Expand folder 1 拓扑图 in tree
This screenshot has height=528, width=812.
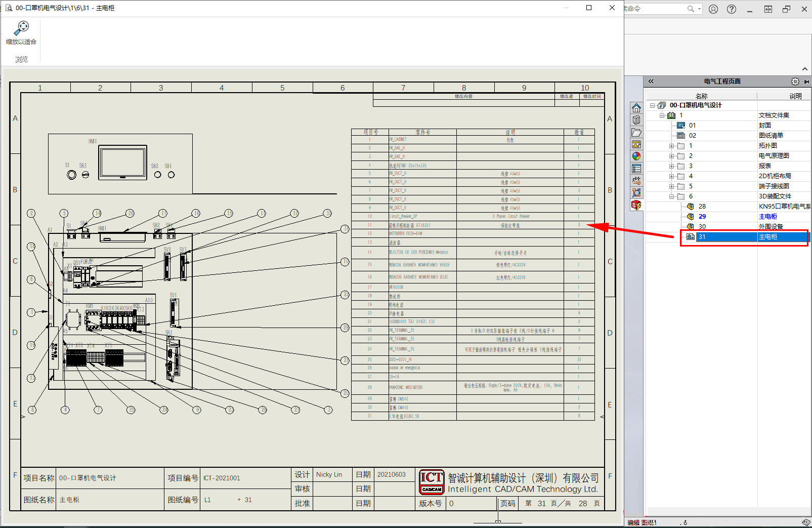pos(672,146)
